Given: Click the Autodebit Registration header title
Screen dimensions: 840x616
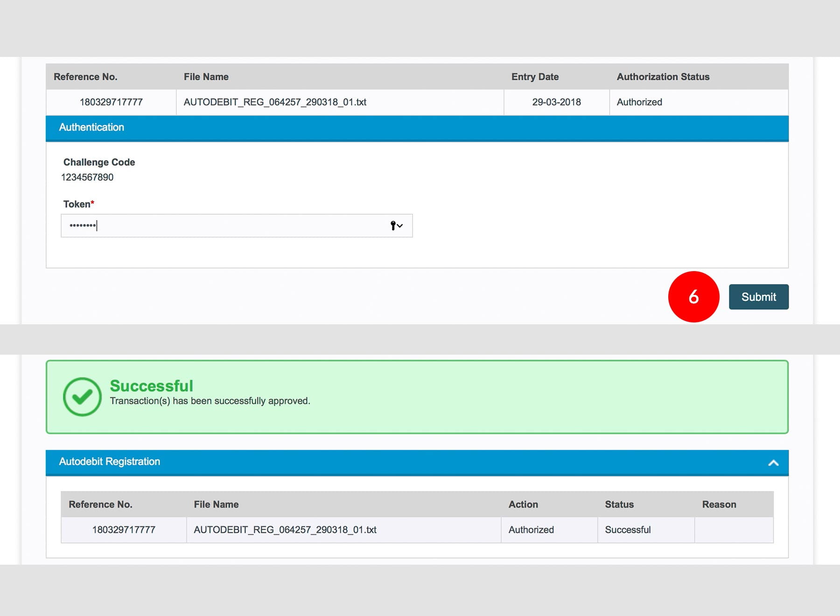Looking at the screenshot, I should click(110, 462).
